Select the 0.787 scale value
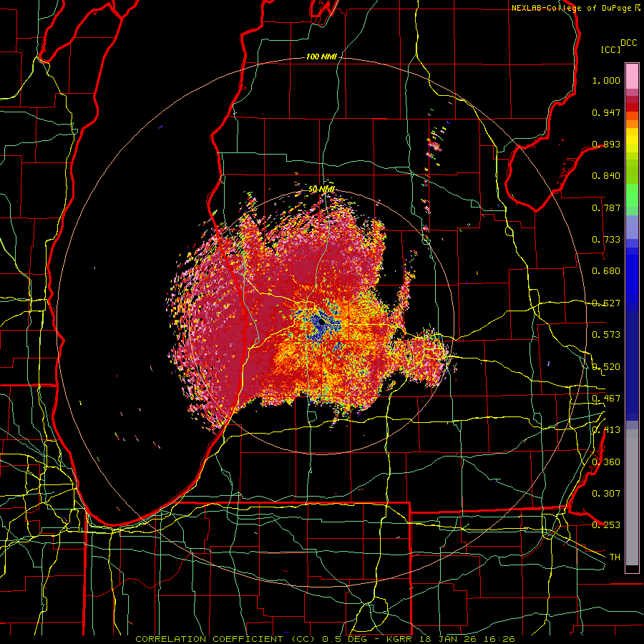 (606, 208)
